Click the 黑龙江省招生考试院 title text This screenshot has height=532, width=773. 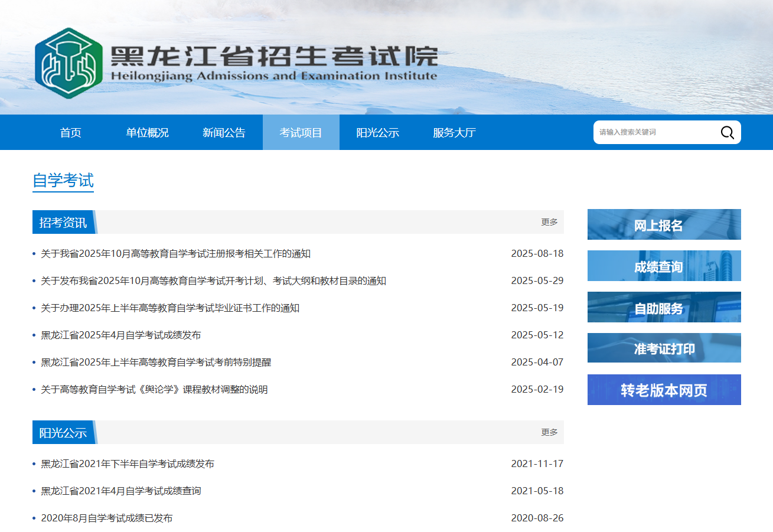pyautogui.click(x=274, y=56)
